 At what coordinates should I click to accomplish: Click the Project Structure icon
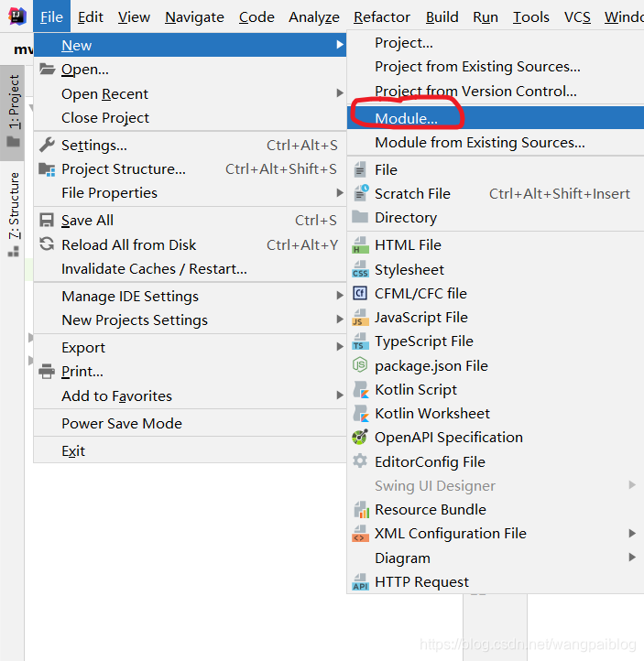coord(47,169)
